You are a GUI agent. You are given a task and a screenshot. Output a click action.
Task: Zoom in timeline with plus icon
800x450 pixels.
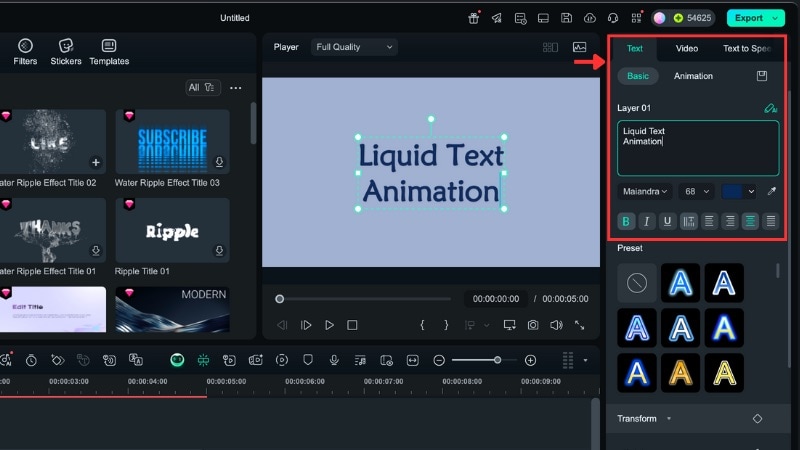pyautogui.click(x=531, y=360)
